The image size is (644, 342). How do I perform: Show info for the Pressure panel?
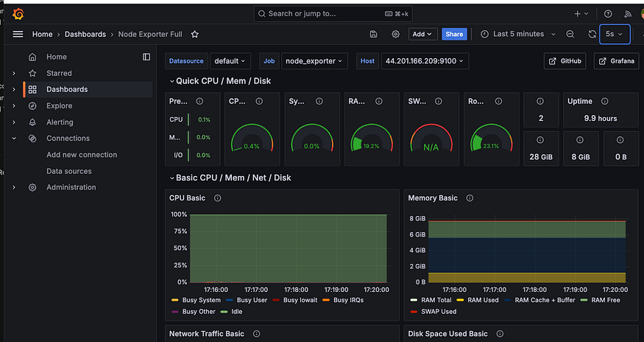[199, 101]
